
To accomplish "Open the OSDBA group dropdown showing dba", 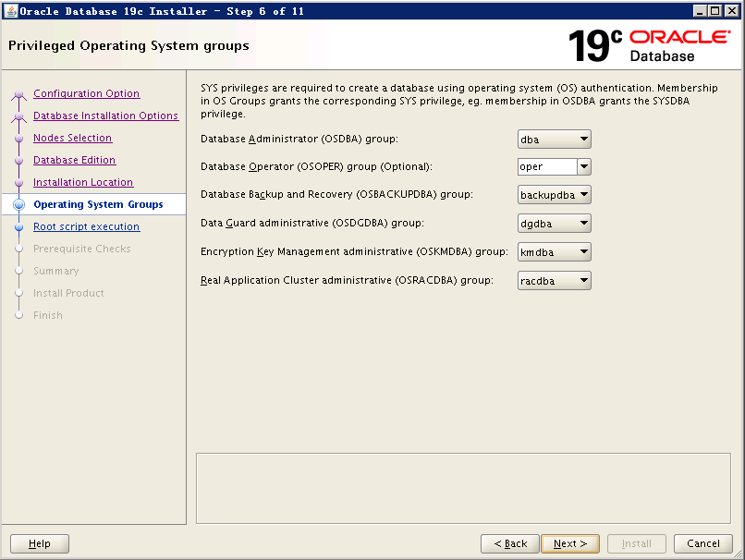I will point(554,140).
